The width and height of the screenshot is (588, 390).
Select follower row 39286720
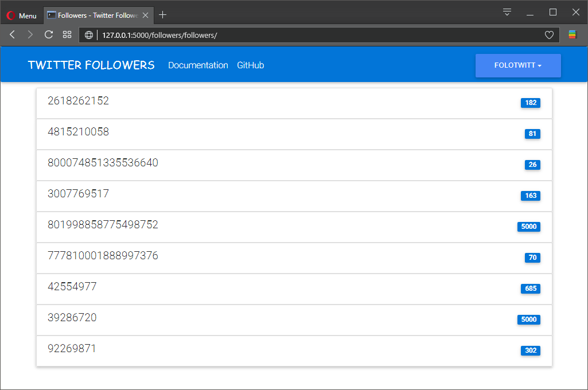tap(294, 320)
